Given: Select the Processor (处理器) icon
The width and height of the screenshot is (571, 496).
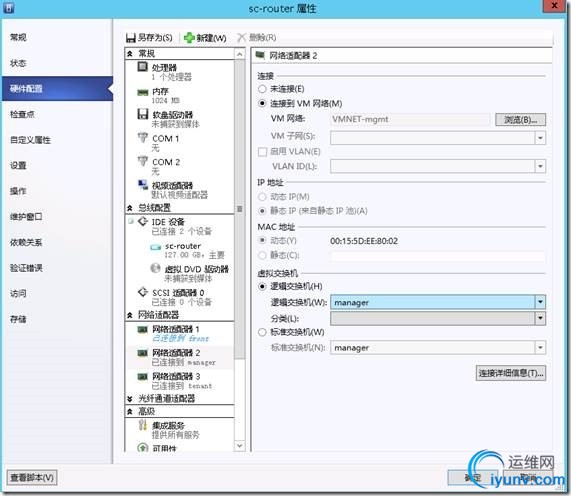Looking at the screenshot, I should click(143, 67).
